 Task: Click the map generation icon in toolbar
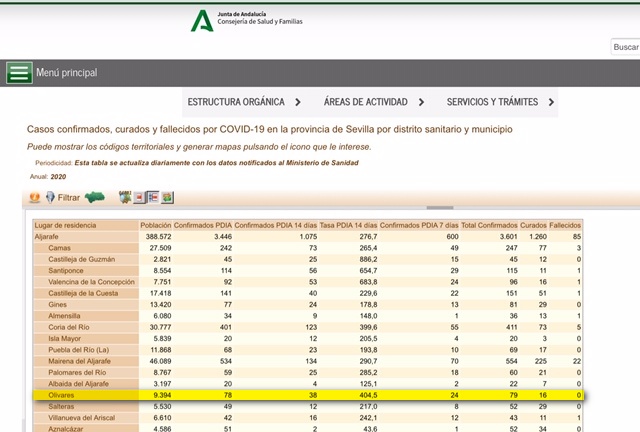pyautogui.click(x=125, y=198)
